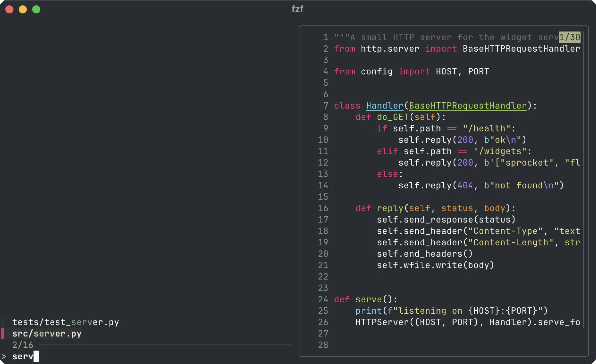596x364 pixels.
Task: Click the send_header "Content-Length" line
Action: tap(478, 242)
